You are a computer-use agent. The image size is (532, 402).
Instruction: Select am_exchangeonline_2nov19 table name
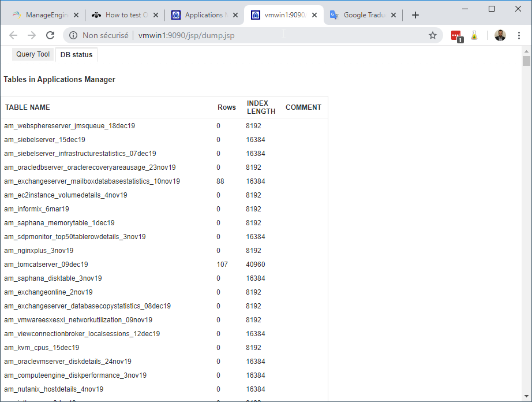tap(48, 292)
